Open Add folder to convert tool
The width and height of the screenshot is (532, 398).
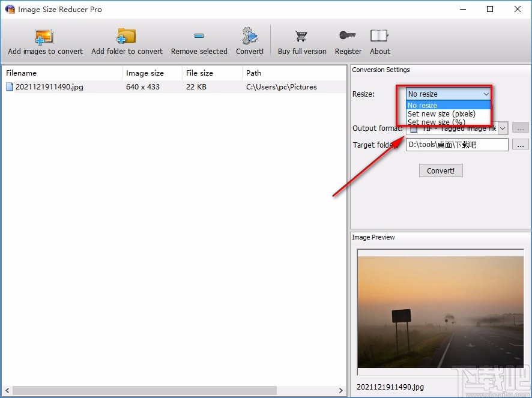[127, 37]
